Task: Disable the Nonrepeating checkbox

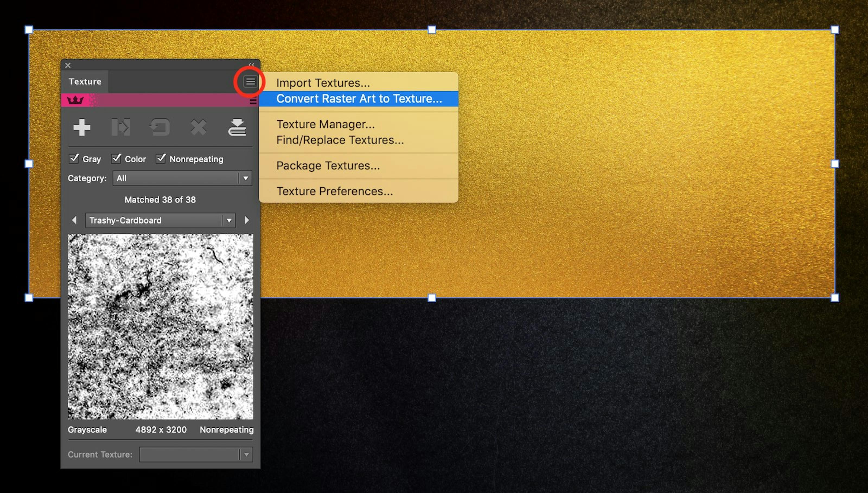Action: pos(161,158)
